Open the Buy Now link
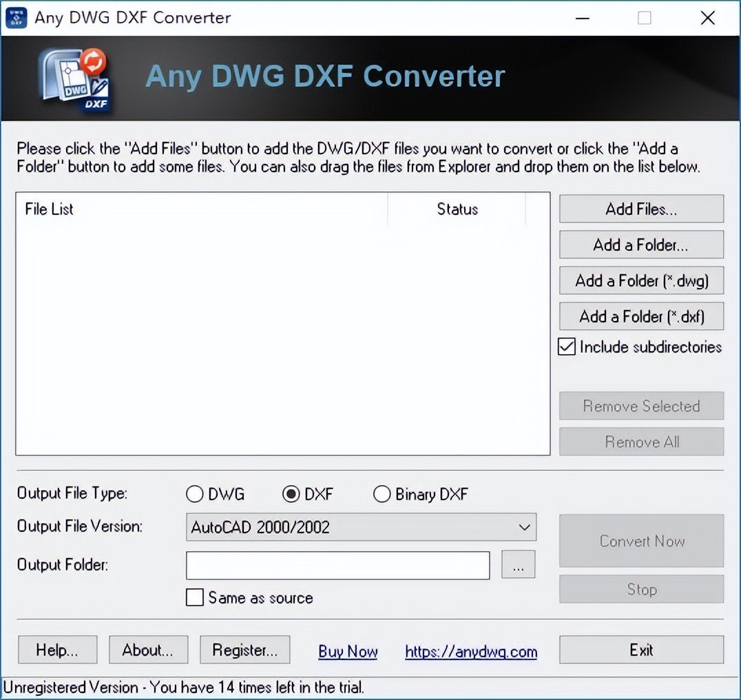Viewport: 741px width, 700px height. coord(348,650)
